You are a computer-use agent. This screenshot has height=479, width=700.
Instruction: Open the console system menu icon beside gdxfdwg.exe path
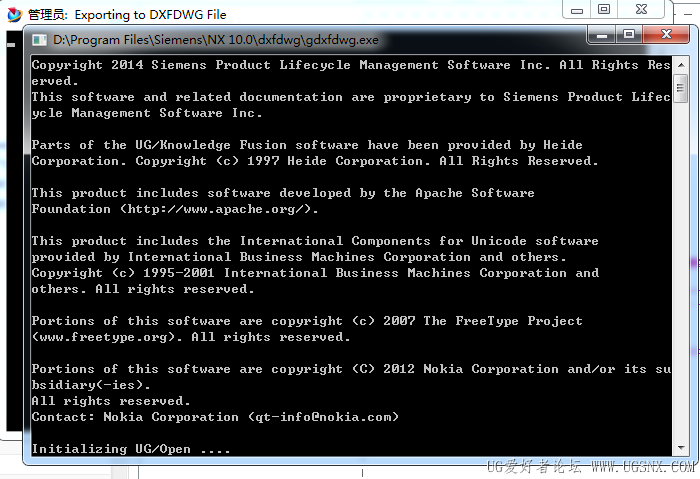39,40
